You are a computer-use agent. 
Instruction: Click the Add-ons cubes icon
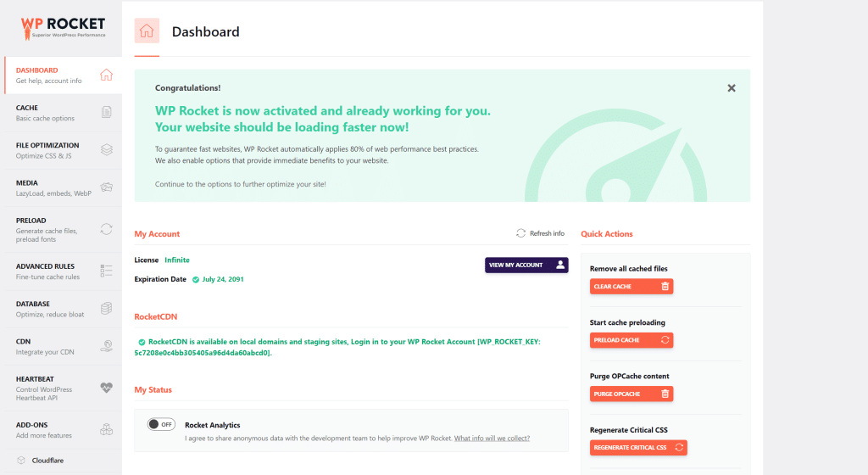click(106, 429)
